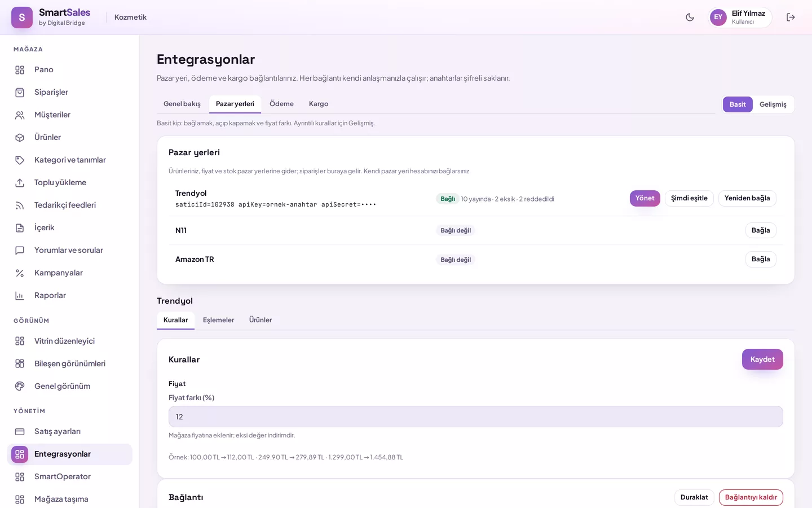Screen dimensions: 812x508
Task: Click Mağaza taşıma icon
Action: tap(20, 500)
